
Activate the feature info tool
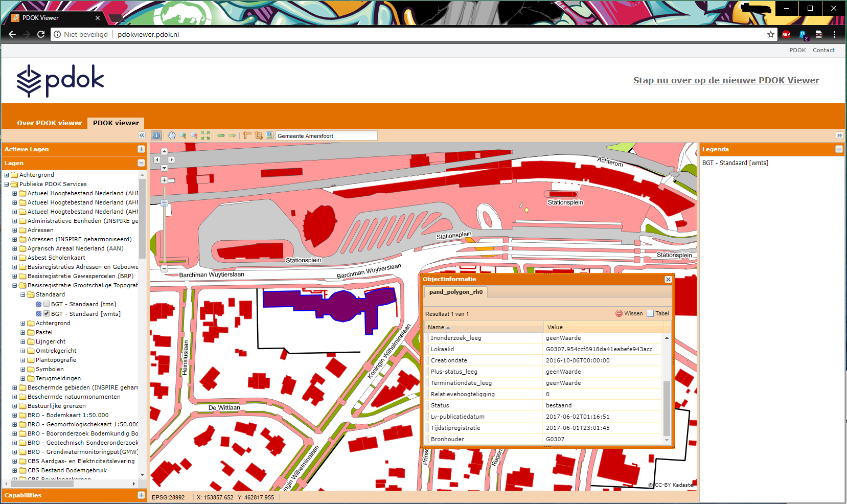coord(156,135)
